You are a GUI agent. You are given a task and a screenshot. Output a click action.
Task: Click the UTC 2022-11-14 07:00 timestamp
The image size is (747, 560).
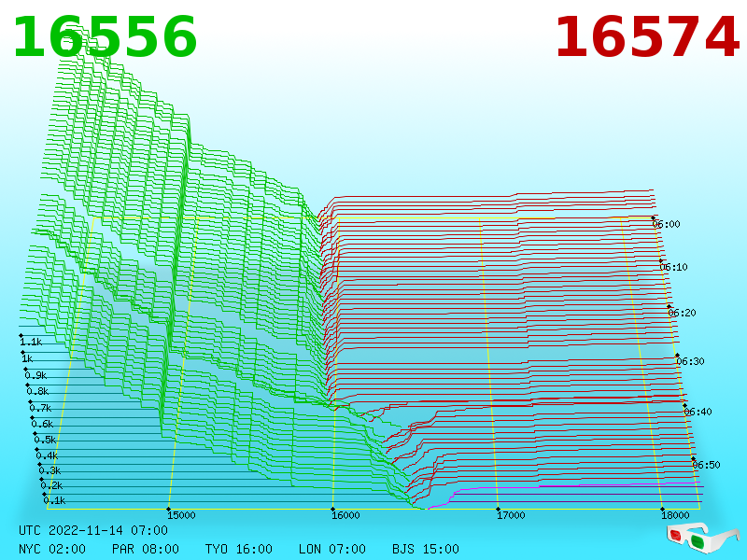pos(93,530)
